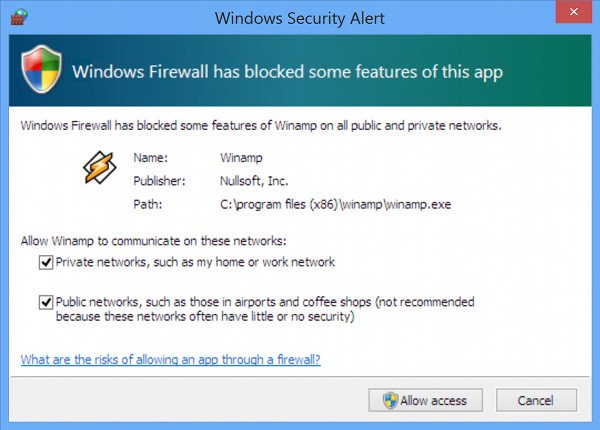The image size is (600, 430).
Task: Click the Windows Firewall shield icon in banner
Action: (40, 72)
